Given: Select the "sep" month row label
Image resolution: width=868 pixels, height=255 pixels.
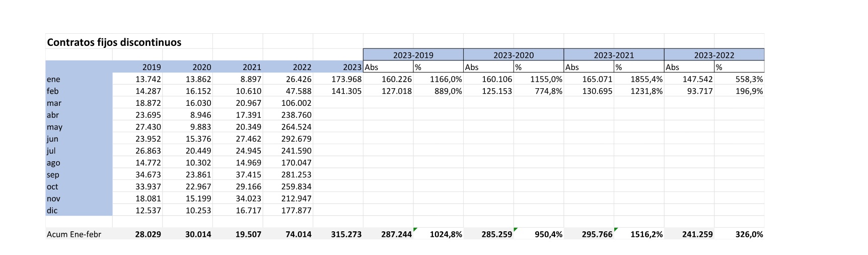Looking at the screenshot, I should [x=53, y=175].
